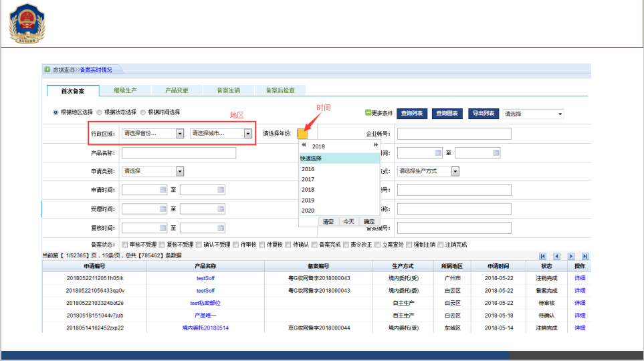Click 今天 in year picker

(348, 221)
